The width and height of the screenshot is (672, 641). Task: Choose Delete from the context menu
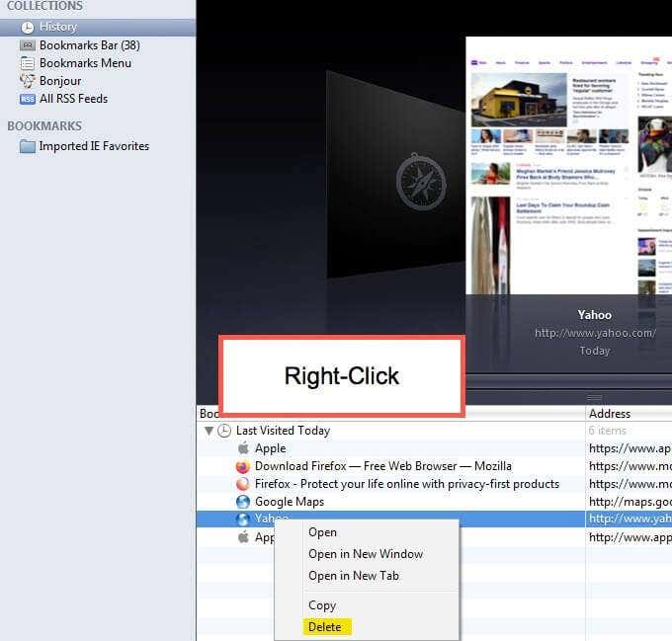pos(325,626)
